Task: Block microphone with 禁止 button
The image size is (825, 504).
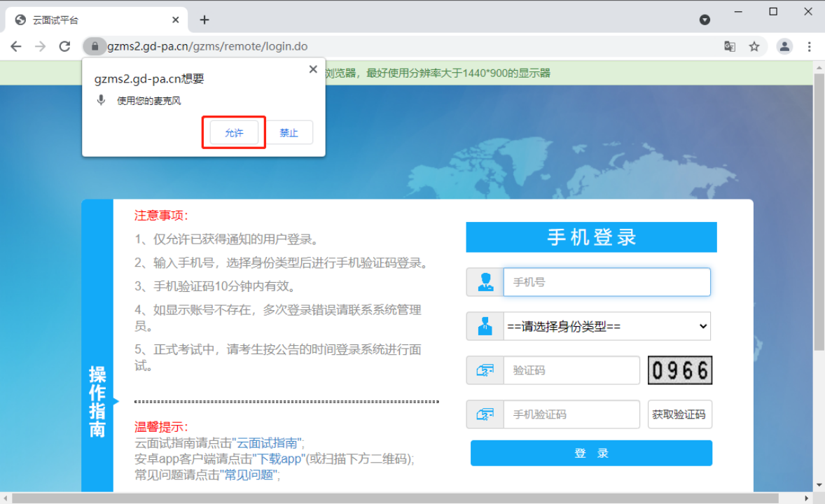Action: coord(289,132)
